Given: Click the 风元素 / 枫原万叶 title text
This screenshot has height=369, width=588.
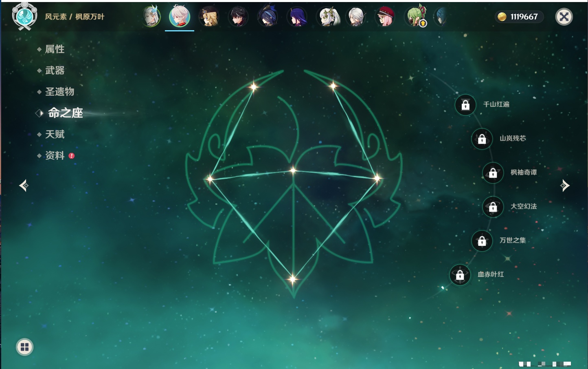Looking at the screenshot, I should coord(75,17).
